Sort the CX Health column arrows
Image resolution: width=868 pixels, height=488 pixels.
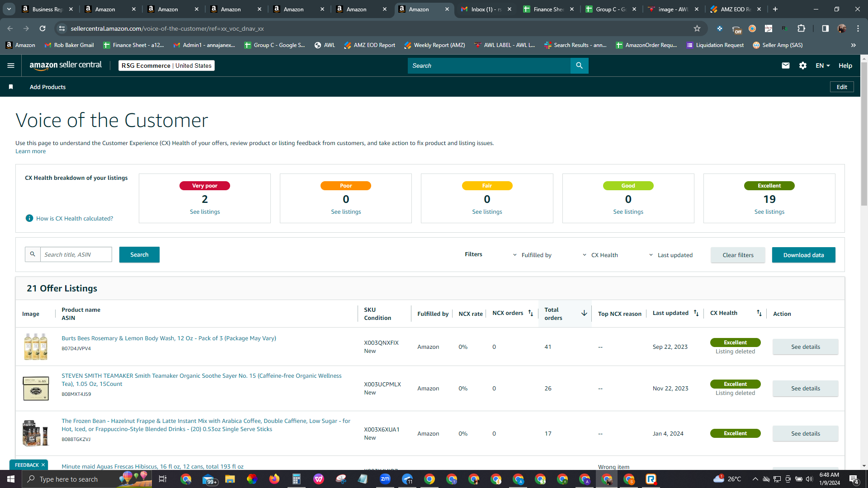(x=759, y=313)
